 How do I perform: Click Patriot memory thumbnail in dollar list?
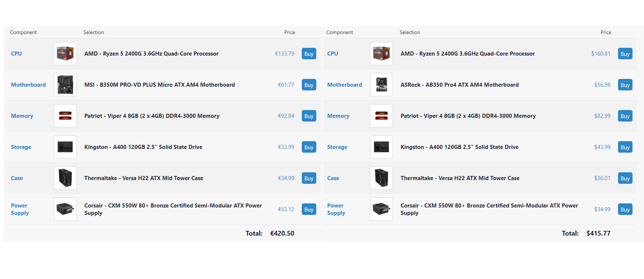point(382,116)
